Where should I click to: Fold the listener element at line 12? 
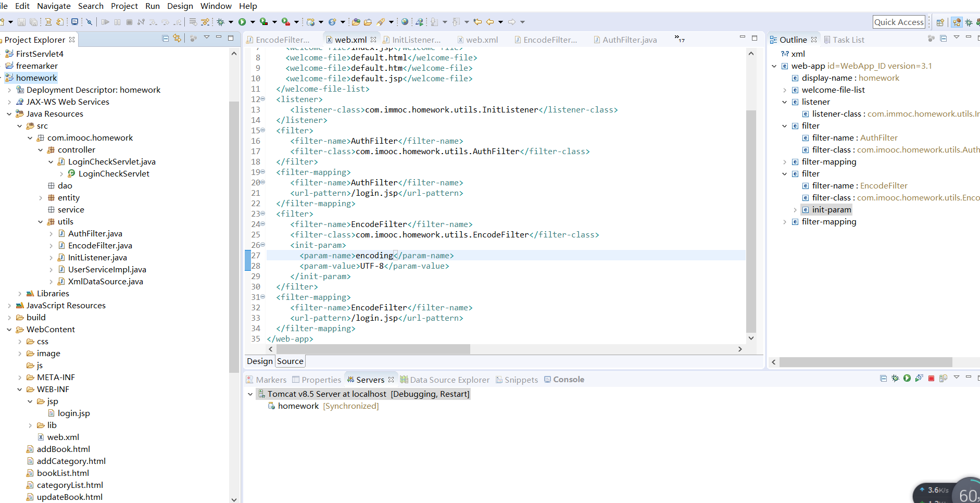click(263, 99)
